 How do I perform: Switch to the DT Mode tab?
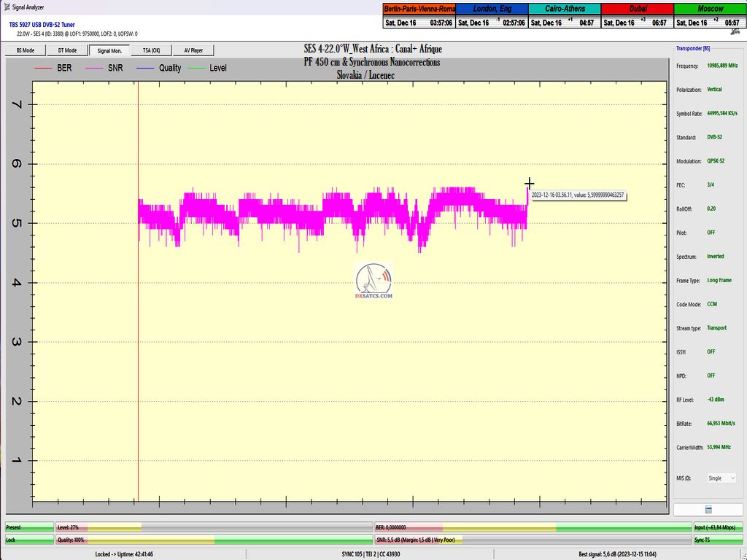(x=66, y=50)
